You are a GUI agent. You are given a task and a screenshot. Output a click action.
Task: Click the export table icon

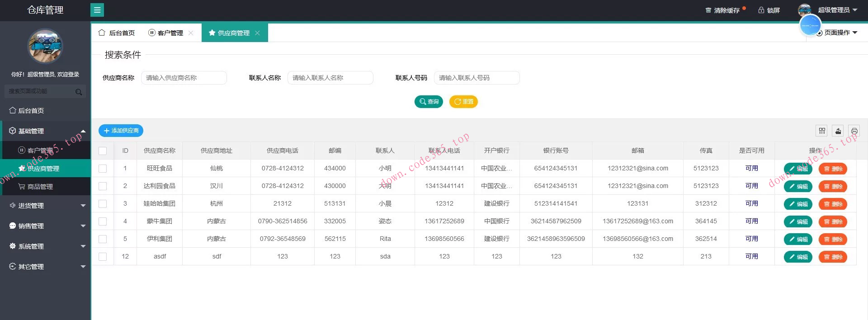click(838, 131)
